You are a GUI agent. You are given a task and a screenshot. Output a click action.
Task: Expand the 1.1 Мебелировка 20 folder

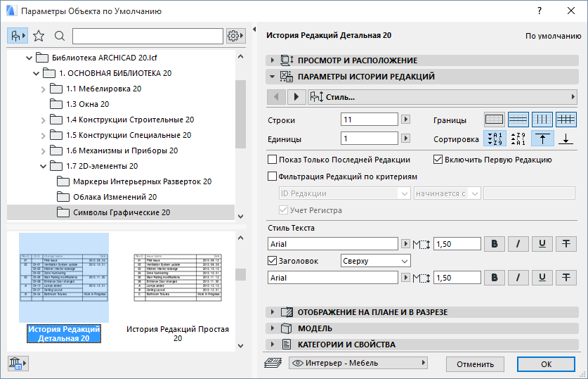tap(43, 89)
